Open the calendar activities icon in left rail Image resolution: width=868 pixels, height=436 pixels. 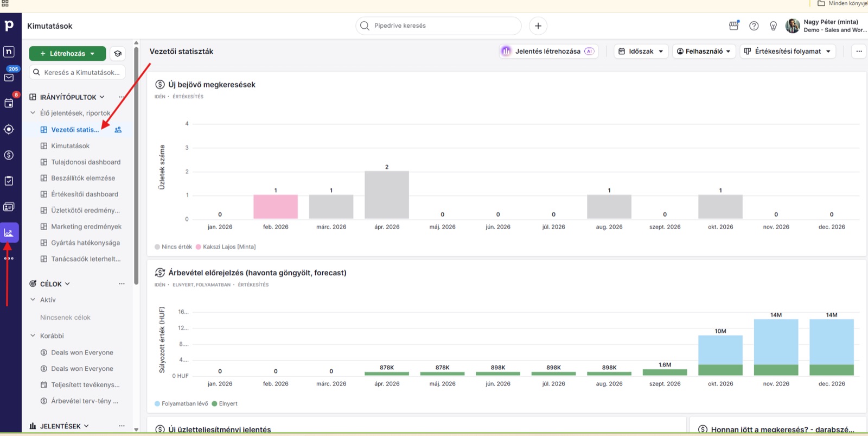(x=9, y=103)
